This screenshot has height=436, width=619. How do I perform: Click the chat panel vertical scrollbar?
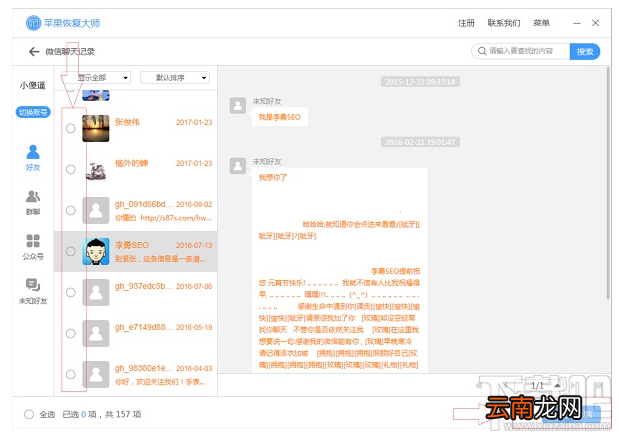click(x=608, y=182)
